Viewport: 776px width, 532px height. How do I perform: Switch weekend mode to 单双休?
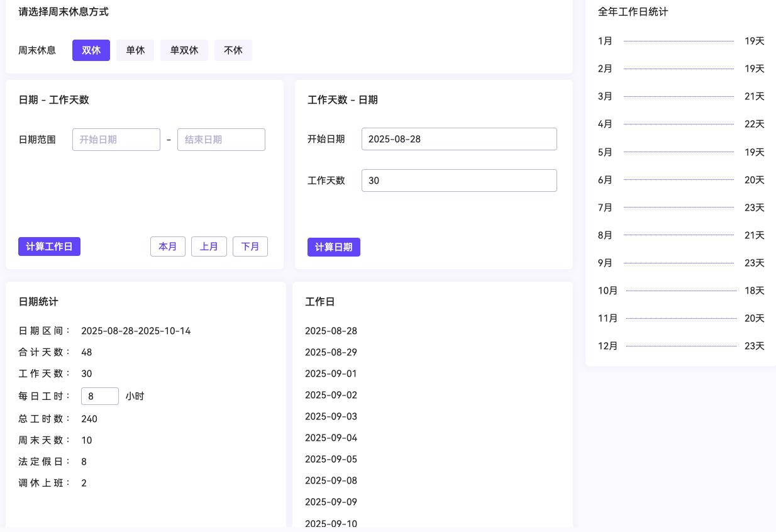[184, 50]
